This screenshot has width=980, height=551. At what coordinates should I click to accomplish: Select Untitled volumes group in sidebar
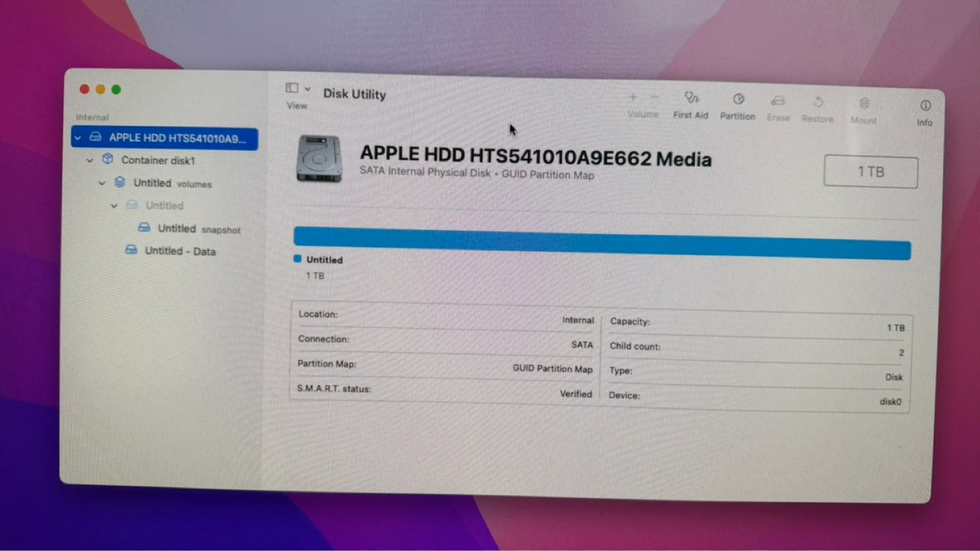(x=172, y=183)
